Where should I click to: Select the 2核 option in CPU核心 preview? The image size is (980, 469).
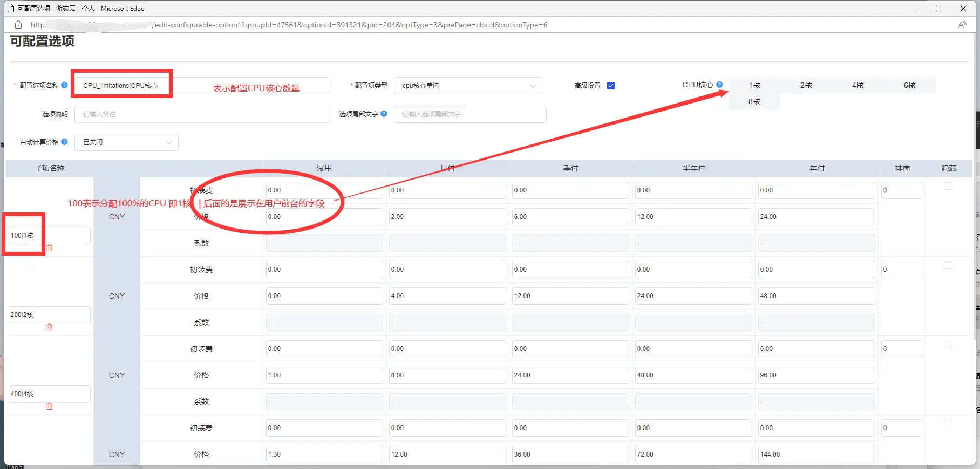click(806, 86)
